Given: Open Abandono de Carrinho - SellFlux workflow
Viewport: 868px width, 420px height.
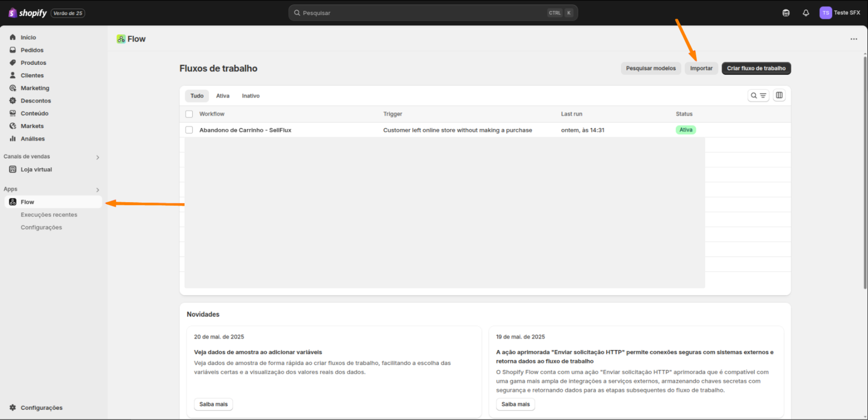Looking at the screenshot, I should [245, 130].
